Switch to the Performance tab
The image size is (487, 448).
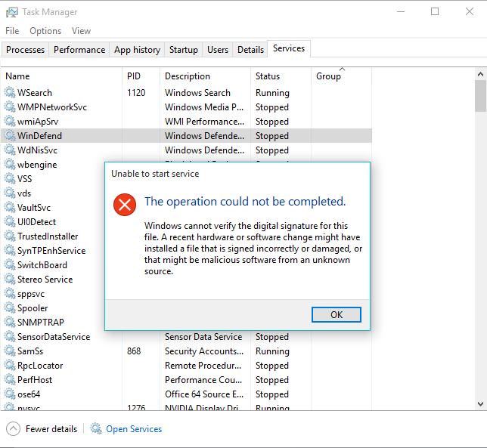click(79, 50)
